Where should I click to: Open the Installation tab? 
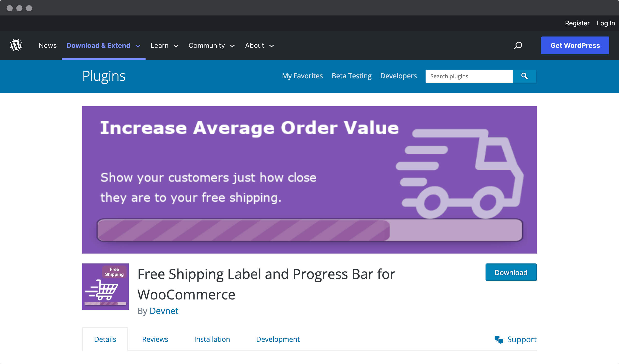click(212, 339)
